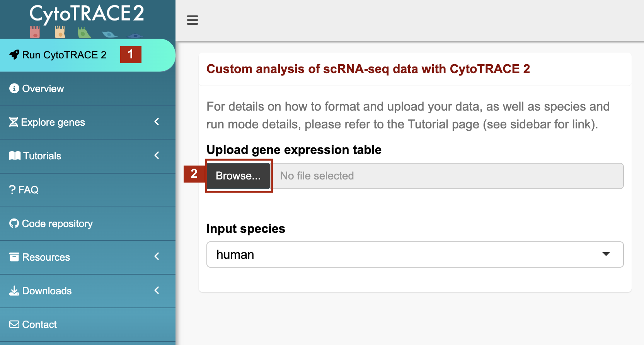644x345 pixels.
Task: Click the Input species dropdown caret arrow
Action: [x=606, y=254]
